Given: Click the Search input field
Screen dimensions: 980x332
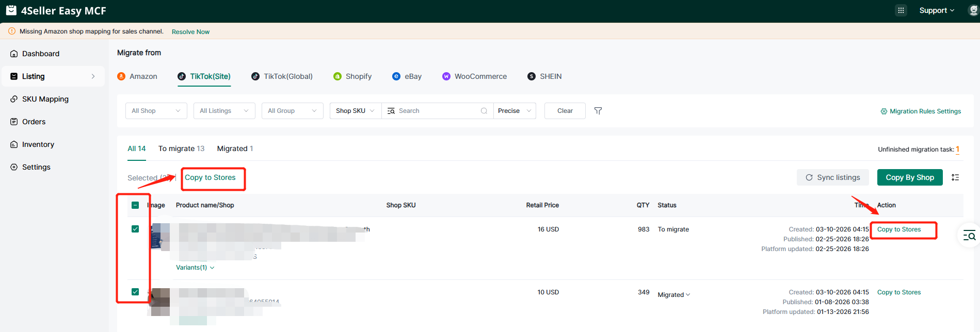Looking at the screenshot, I should [x=438, y=111].
